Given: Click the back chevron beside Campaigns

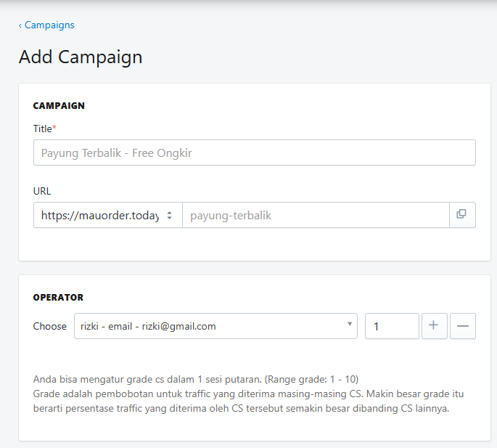Looking at the screenshot, I should [x=20, y=25].
